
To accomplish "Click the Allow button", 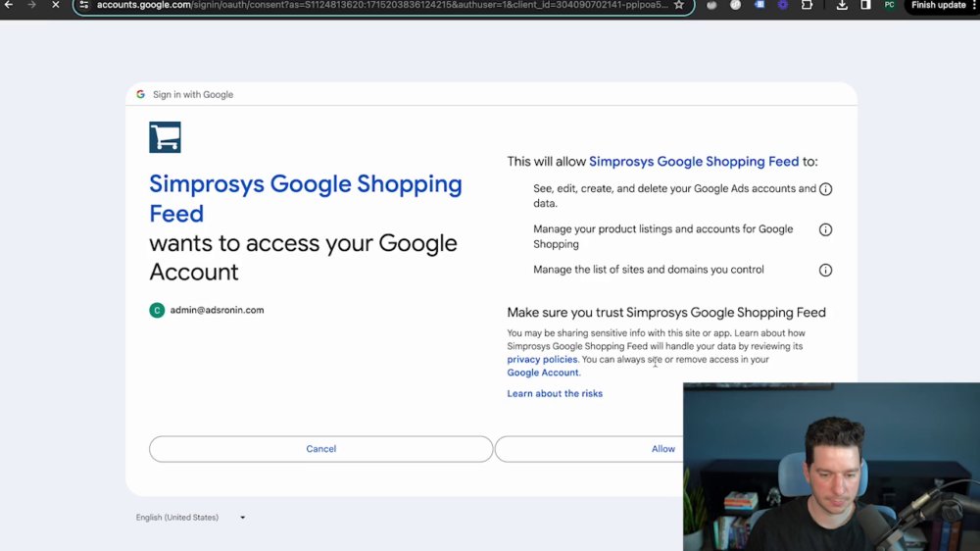I will tap(589, 449).
